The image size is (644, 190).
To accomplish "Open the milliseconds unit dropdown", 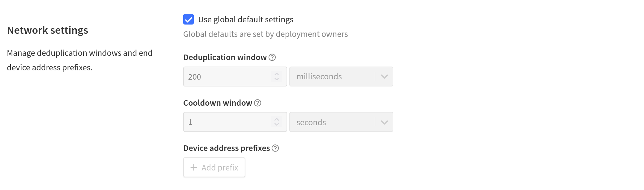I will (x=341, y=77).
